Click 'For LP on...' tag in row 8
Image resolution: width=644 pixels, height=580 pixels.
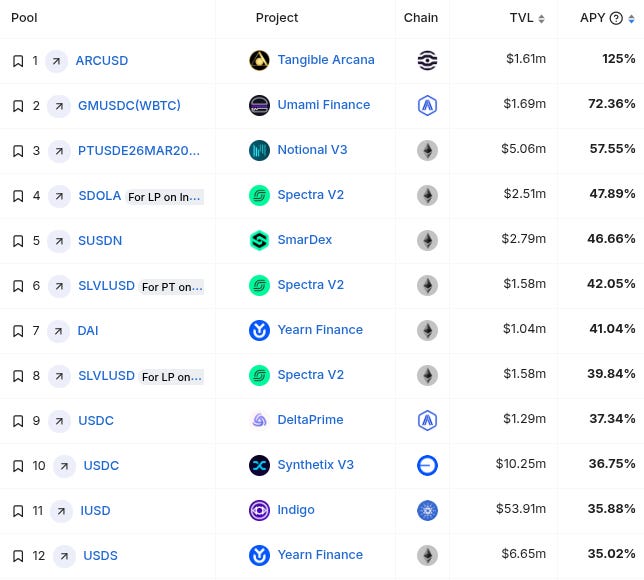pyautogui.click(x=172, y=377)
